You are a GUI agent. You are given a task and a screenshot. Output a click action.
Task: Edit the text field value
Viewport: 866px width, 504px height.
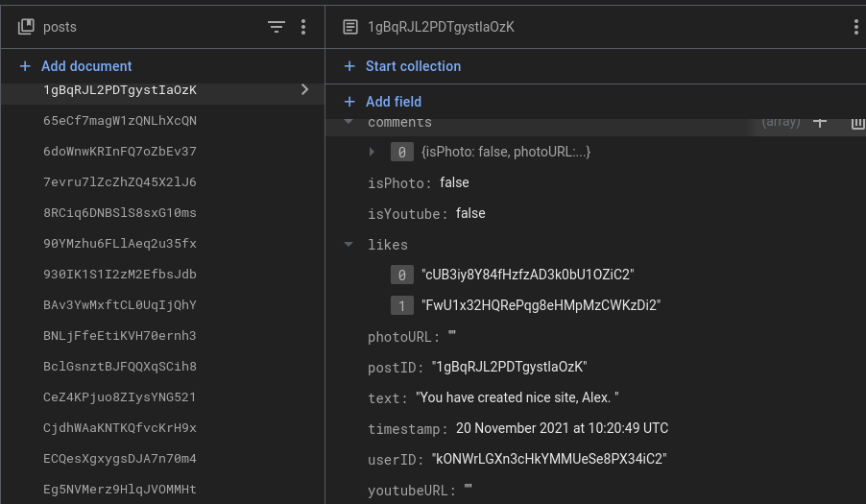517,397
